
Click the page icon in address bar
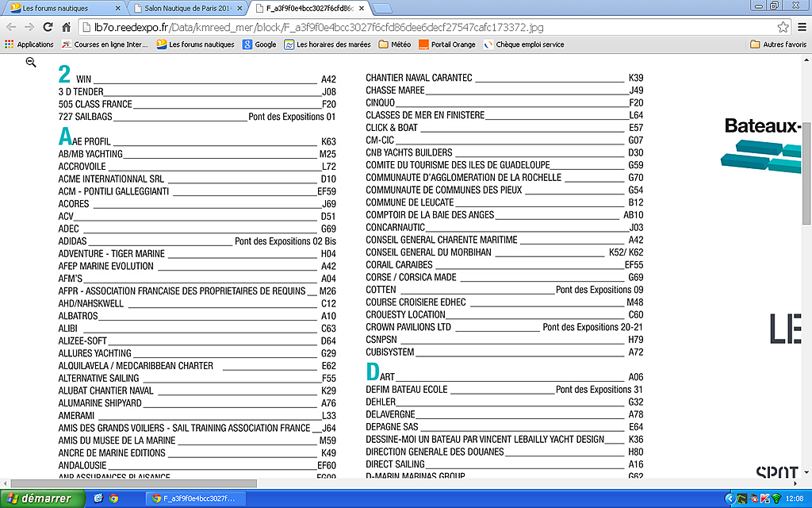[86, 27]
